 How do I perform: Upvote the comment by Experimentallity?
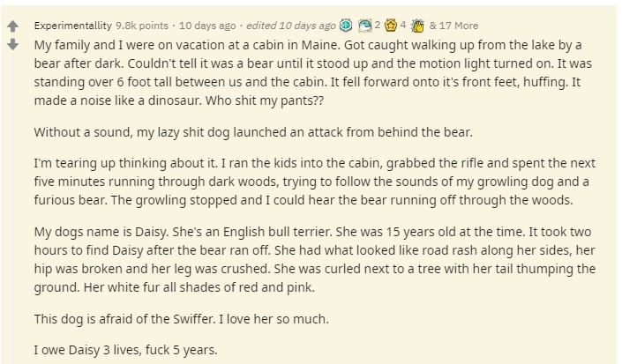pyautogui.click(x=12, y=26)
